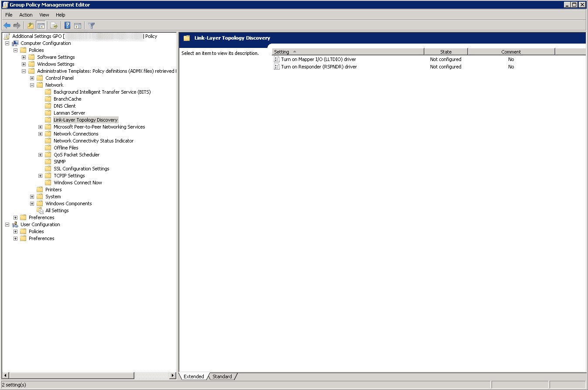Click the Forward arrow toolbar icon

pyautogui.click(x=17, y=26)
